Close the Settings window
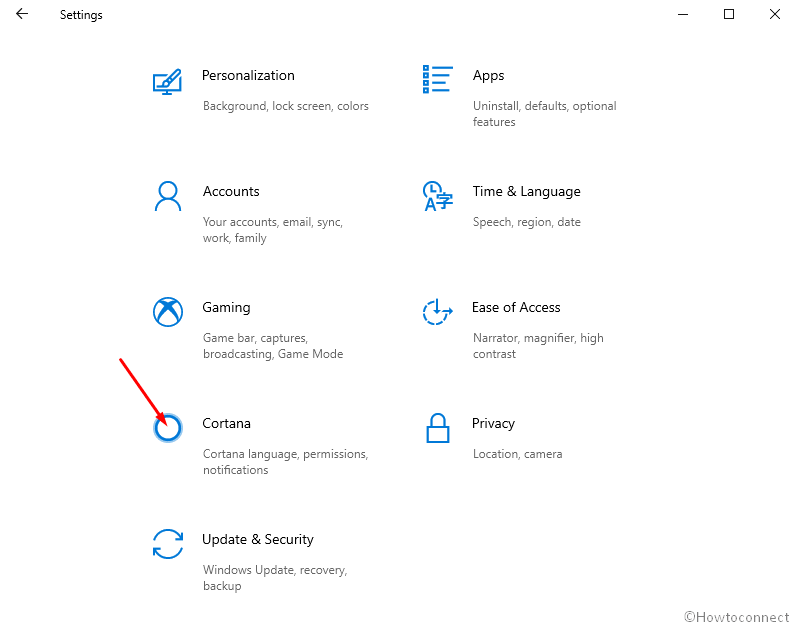The image size is (798, 627). click(x=775, y=14)
